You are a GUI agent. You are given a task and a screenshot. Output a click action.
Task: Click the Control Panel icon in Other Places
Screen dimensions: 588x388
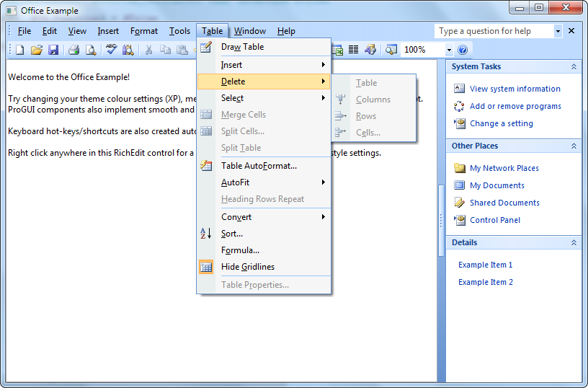pos(460,220)
